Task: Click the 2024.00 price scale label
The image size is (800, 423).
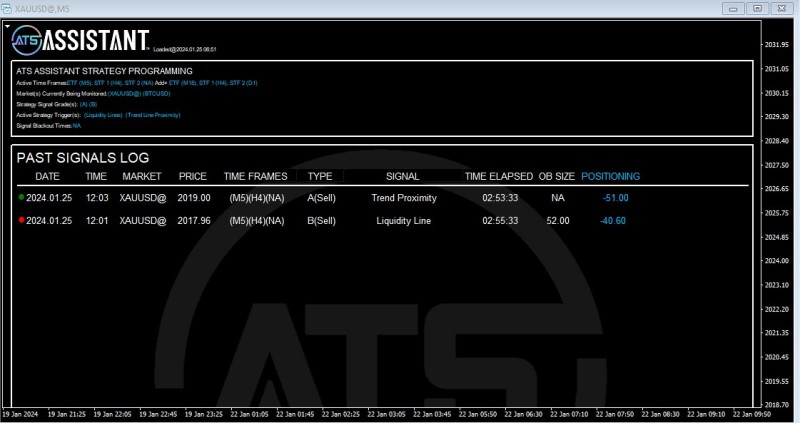Action: [777, 261]
